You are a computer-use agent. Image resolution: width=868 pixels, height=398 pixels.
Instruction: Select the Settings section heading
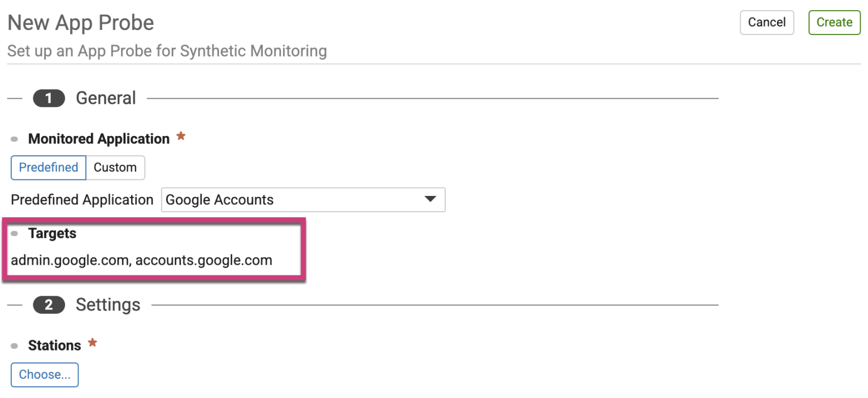108,305
